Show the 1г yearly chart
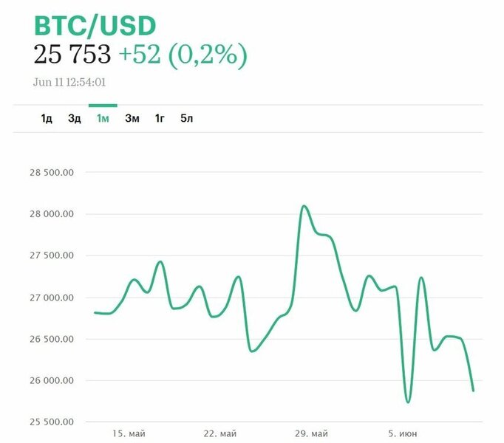The height and width of the screenshot is (443, 504). coord(160,118)
